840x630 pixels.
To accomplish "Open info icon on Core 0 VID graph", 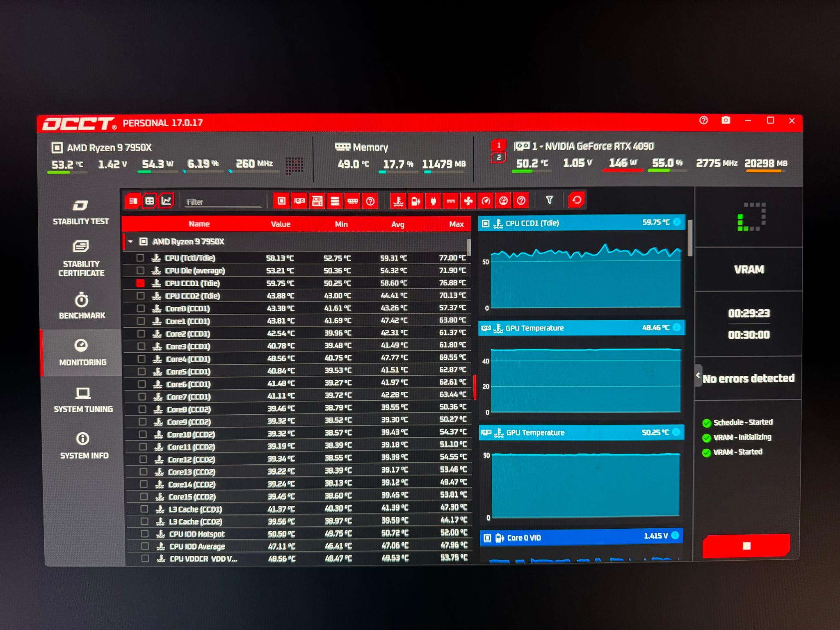I will [675, 535].
